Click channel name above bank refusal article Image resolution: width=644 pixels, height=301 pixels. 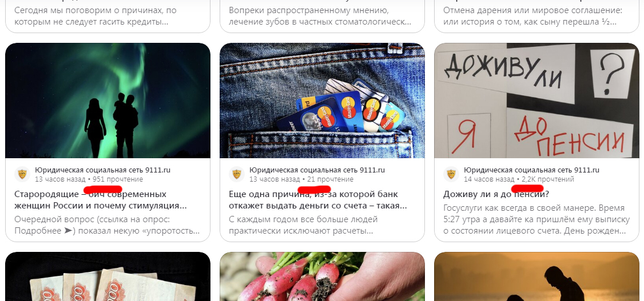click(x=317, y=170)
